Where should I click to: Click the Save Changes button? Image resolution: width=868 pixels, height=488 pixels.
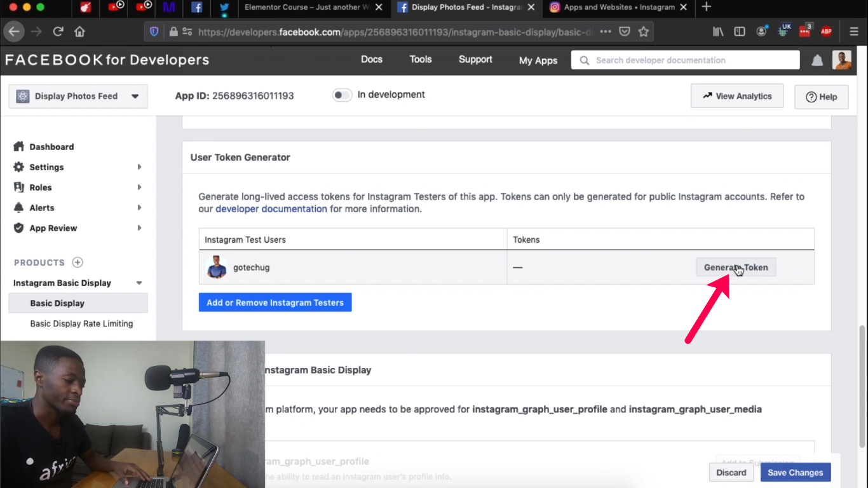pyautogui.click(x=796, y=473)
